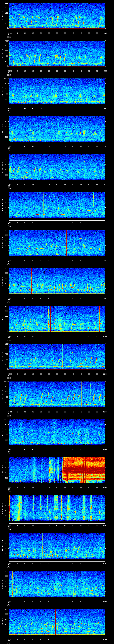Click the spectrogram panel starting at 1:14:00
Viewport: 114px width, 644px height.
click(x=57, y=508)
